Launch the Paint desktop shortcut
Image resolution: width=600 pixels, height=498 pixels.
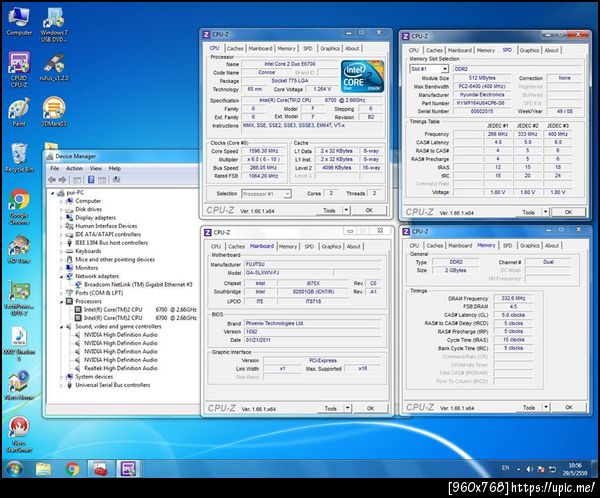tap(19, 112)
